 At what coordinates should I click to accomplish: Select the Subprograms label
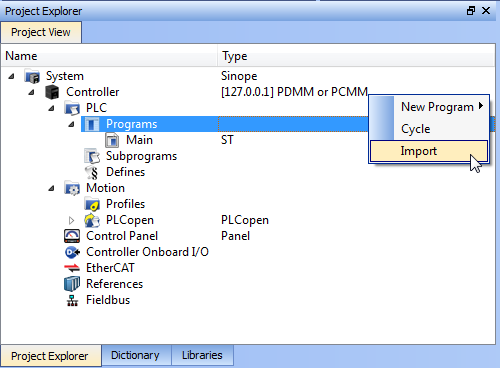click(141, 156)
